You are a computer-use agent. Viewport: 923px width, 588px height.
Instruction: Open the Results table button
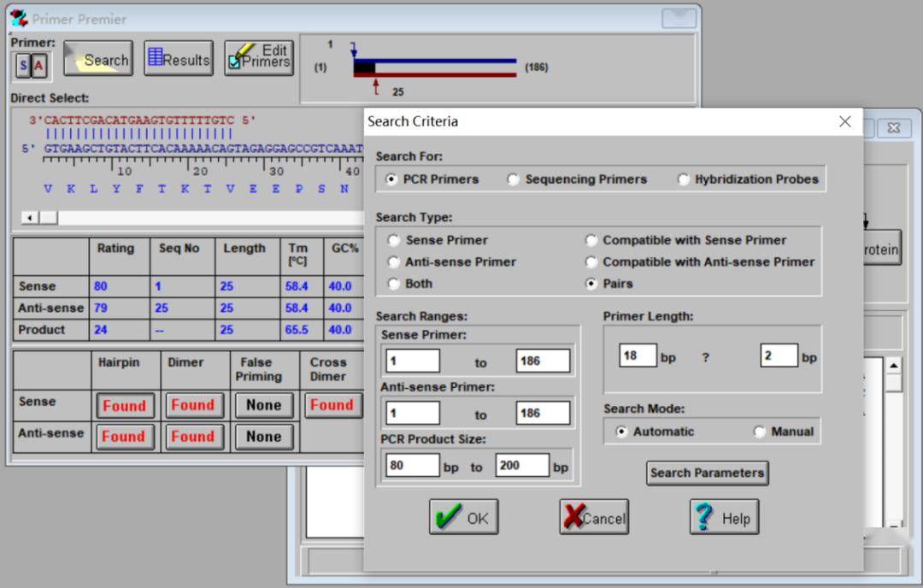[x=178, y=59]
